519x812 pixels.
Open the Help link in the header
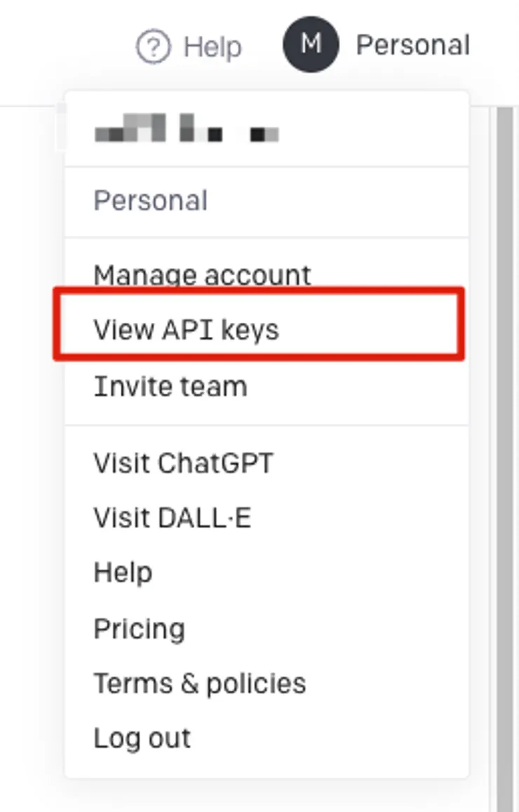(212, 47)
